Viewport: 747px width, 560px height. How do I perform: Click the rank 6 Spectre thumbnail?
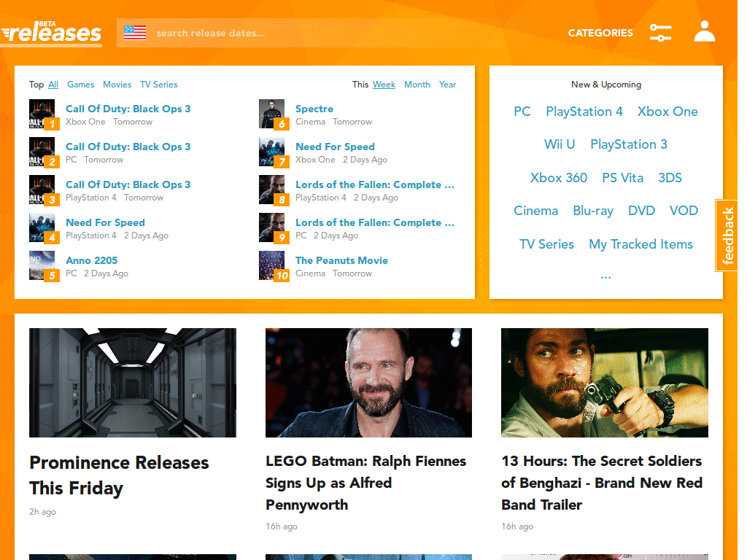point(271,114)
